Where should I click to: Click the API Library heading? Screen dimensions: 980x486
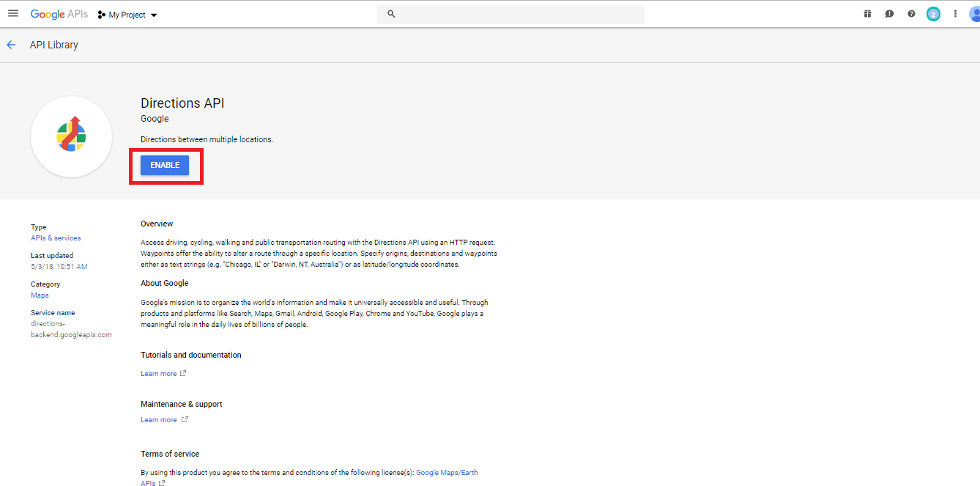coord(53,45)
